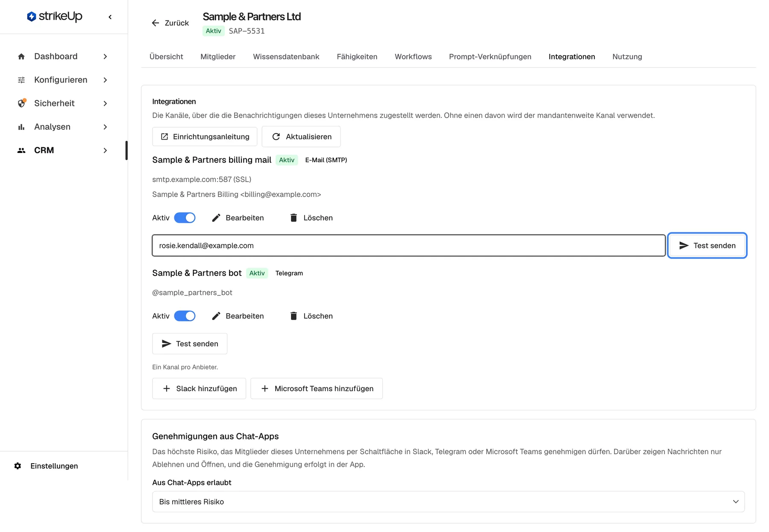Click the Analysen bar chart icon
This screenshot has width=769, height=532.
click(x=21, y=127)
